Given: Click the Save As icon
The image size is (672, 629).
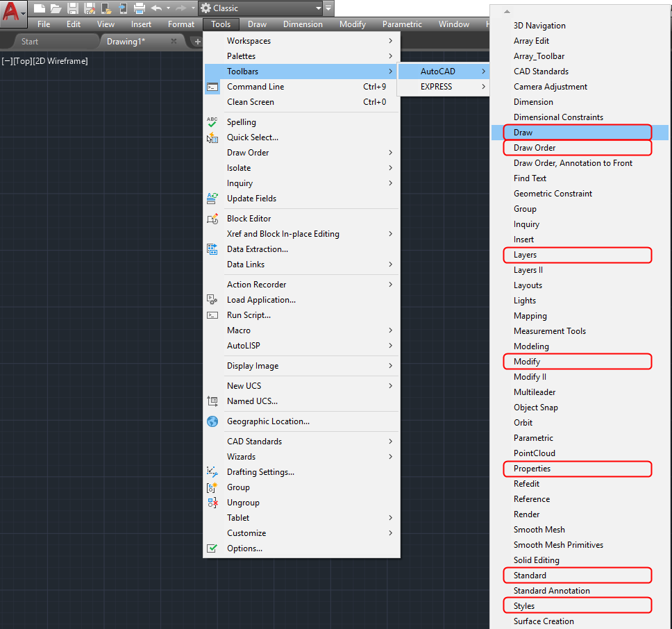Looking at the screenshot, I should pos(90,8).
